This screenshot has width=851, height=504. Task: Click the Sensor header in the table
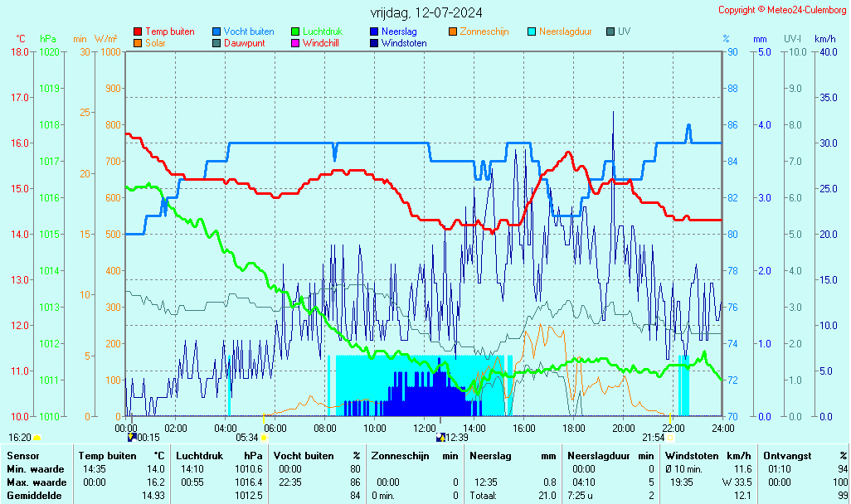[x=22, y=456]
